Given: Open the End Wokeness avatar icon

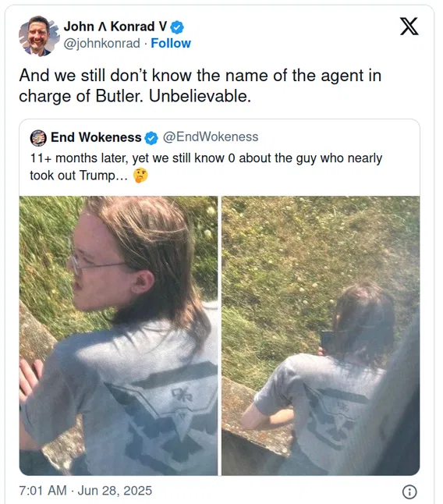Looking at the screenshot, I should point(38,137).
